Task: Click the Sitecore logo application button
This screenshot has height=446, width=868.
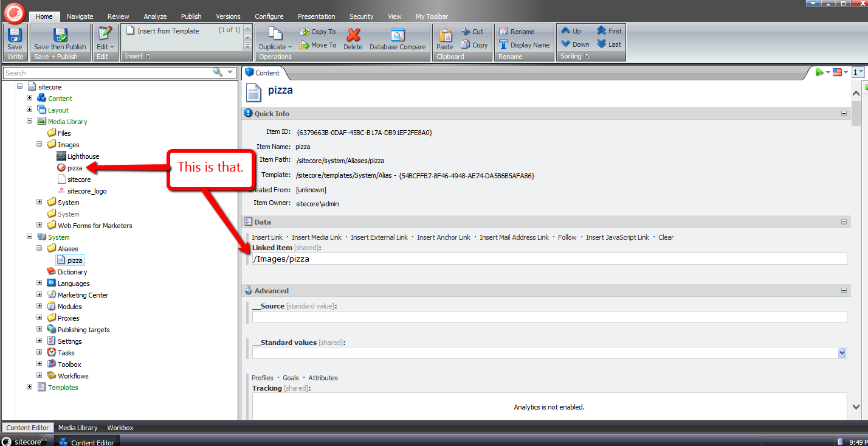Action: coord(15,11)
